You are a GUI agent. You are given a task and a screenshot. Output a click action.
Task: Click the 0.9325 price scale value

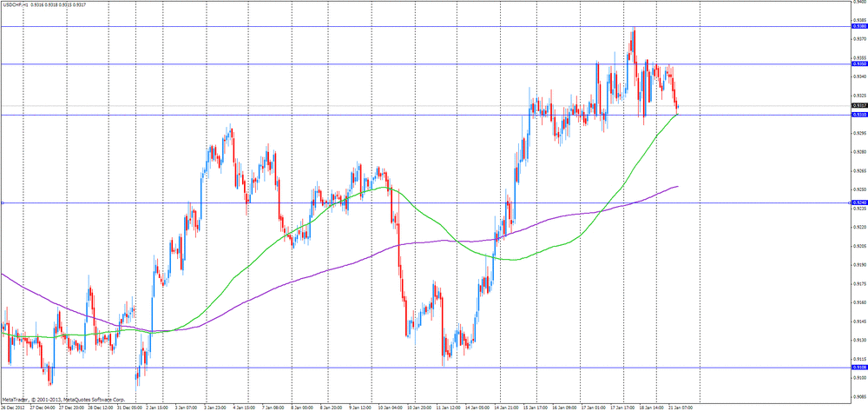pyautogui.click(x=860, y=96)
